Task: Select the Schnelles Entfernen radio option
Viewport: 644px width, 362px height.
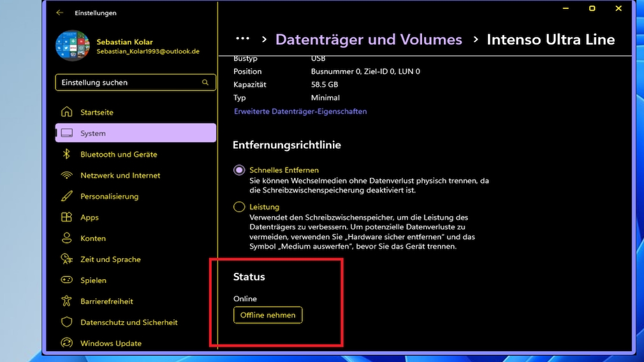Action: click(239, 170)
